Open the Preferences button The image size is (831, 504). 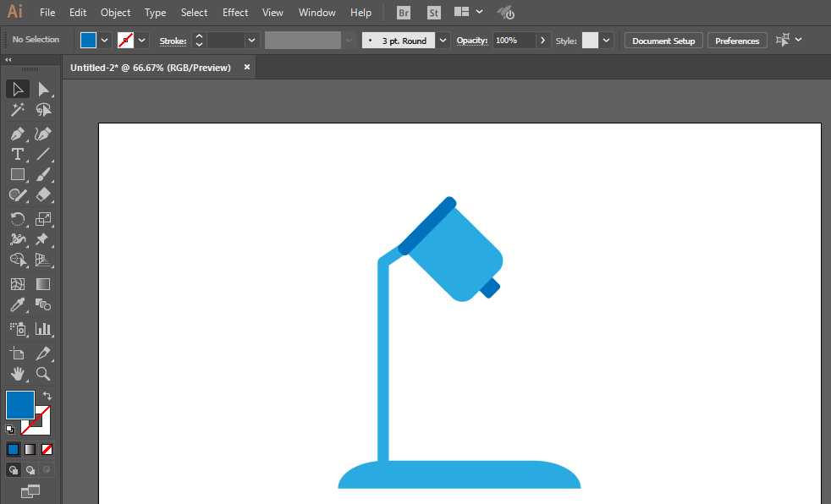point(736,41)
